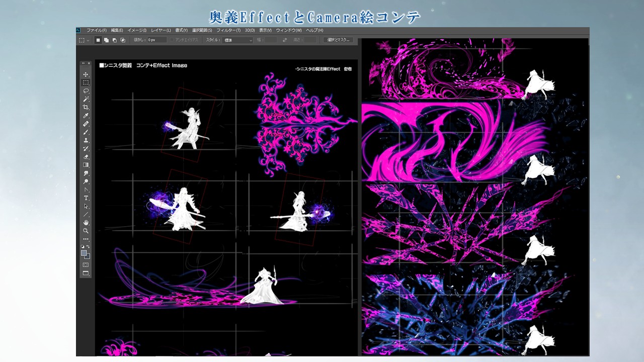Click the シニスタの魔法陣Effect caption text
This screenshot has height=362, width=644.
click(x=323, y=69)
